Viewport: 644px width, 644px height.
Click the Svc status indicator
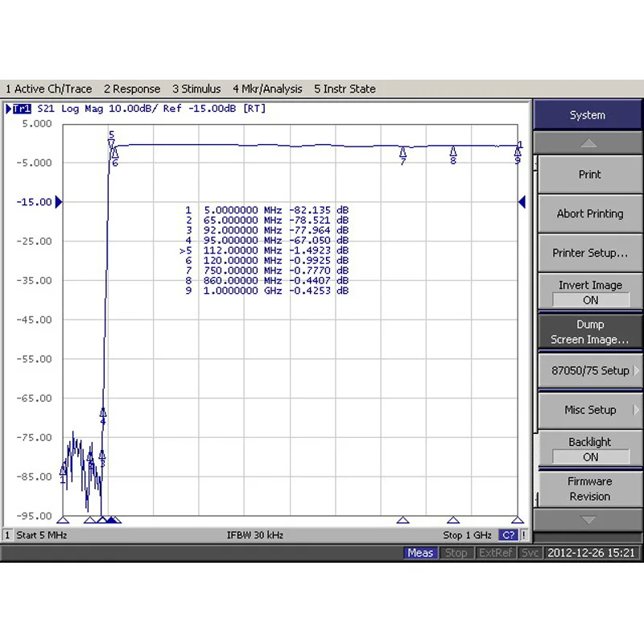[x=530, y=553]
